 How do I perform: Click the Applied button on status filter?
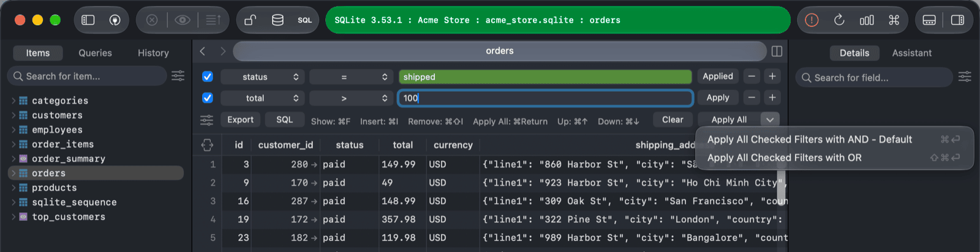click(718, 76)
